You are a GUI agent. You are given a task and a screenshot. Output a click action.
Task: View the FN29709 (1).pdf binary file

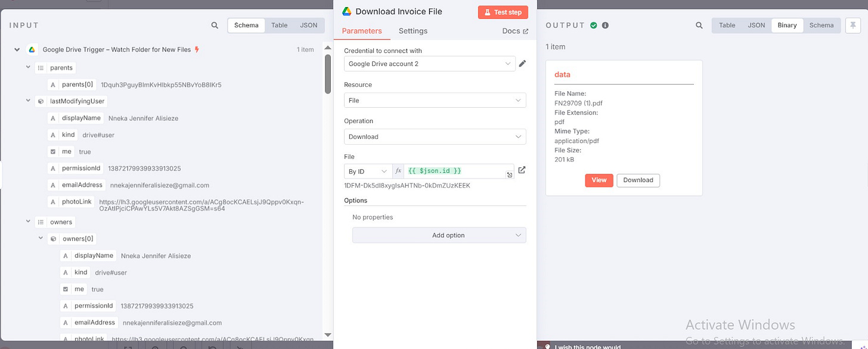tap(599, 180)
